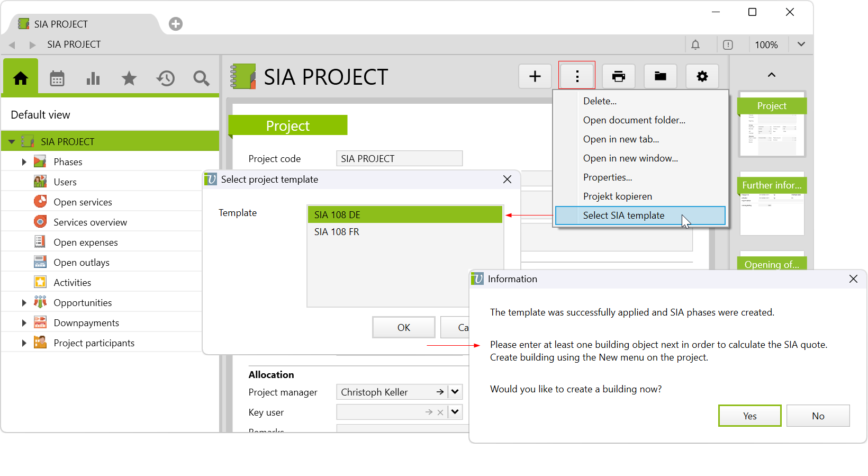Click OK in Select project template dialog
The width and height of the screenshot is (868, 476).
(403, 327)
